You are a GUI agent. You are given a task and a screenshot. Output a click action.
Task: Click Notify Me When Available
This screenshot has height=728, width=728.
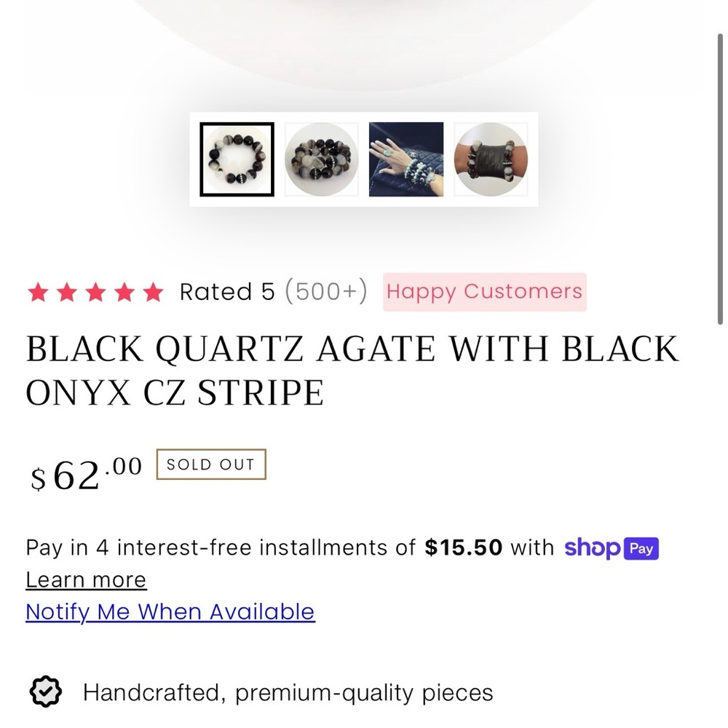point(170,612)
